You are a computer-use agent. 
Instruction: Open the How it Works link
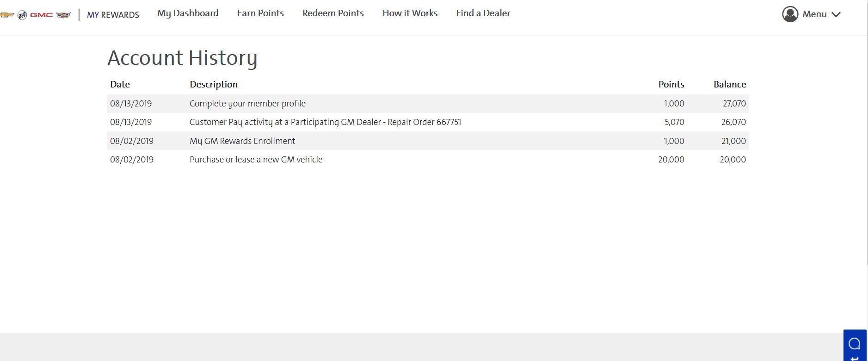click(x=410, y=13)
